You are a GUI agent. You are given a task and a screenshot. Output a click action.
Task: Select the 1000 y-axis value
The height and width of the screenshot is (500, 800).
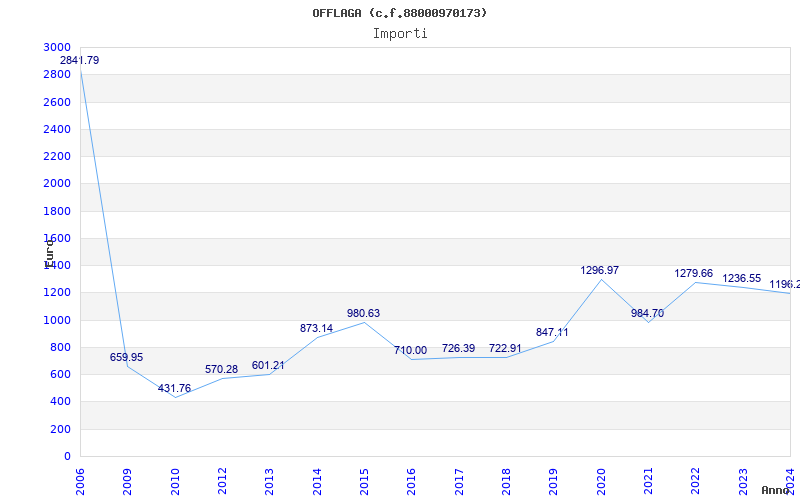point(57,320)
